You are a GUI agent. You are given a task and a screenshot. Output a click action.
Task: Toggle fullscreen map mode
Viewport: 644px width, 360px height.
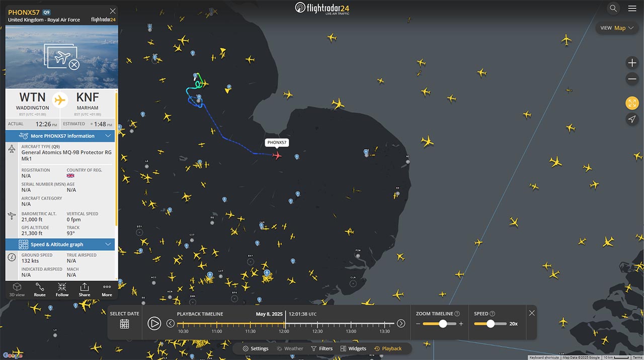(x=632, y=103)
